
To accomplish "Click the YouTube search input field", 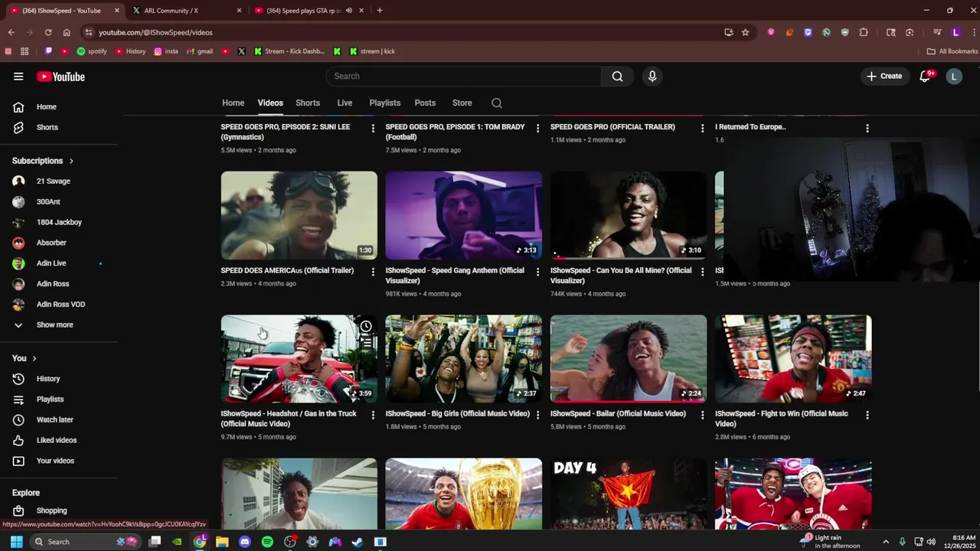I will (x=464, y=77).
